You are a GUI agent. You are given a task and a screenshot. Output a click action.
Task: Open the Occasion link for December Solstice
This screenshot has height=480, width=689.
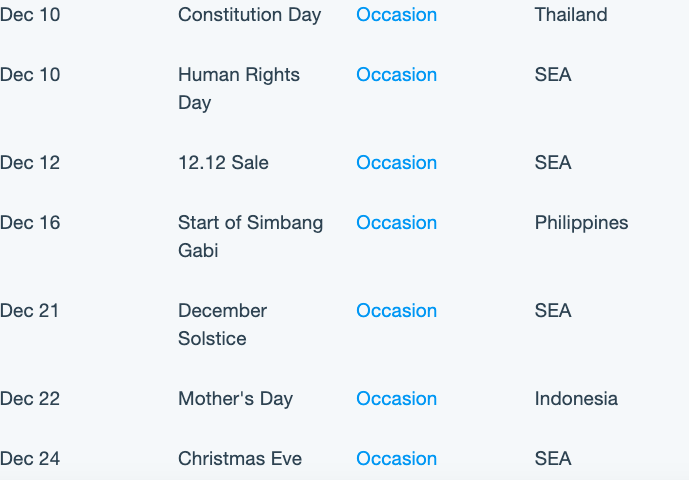396,311
